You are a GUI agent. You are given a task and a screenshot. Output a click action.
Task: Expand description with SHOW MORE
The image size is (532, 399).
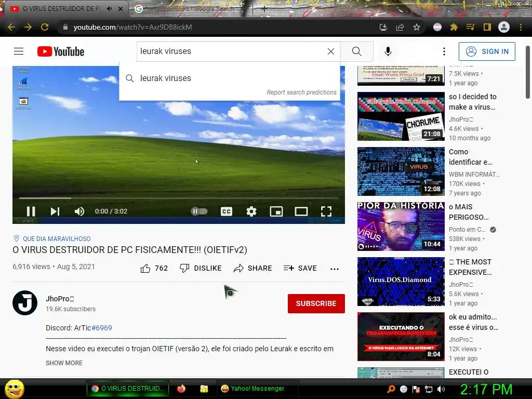[x=64, y=363]
